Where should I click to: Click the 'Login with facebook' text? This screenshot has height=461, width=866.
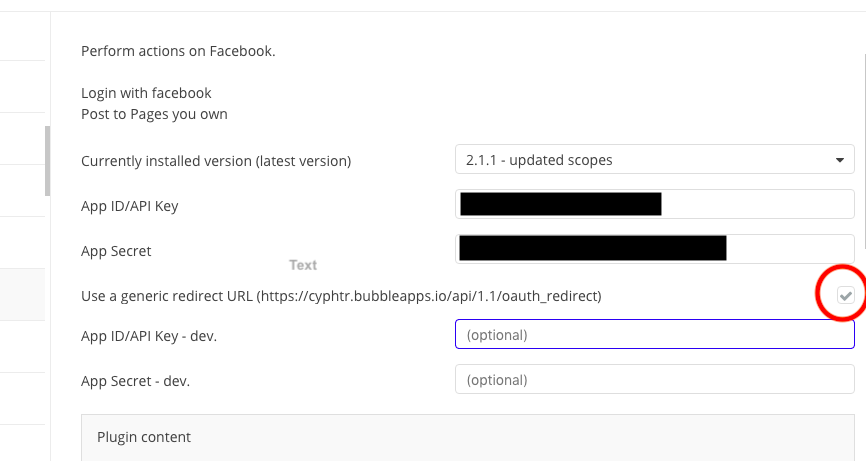click(146, 93)
